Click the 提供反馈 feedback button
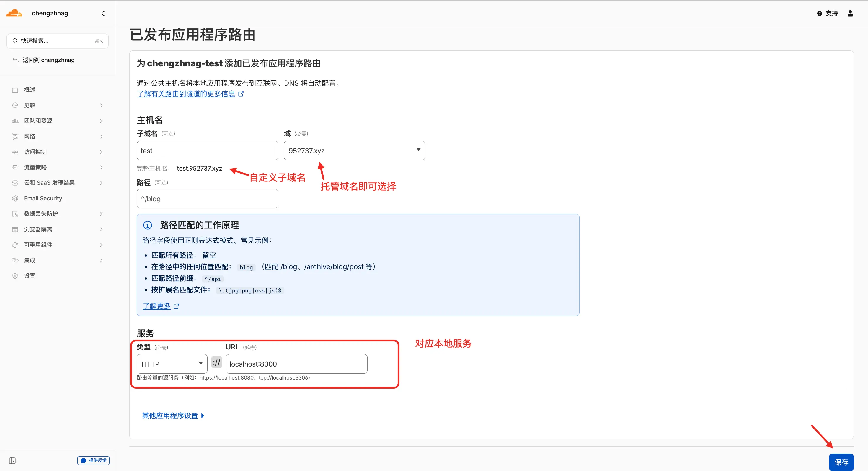This screenshot has height=471, width=868. point(93,461)
